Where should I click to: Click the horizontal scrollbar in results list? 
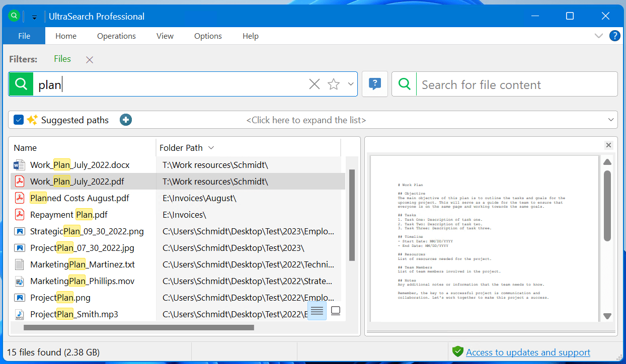tap(138, 328)
